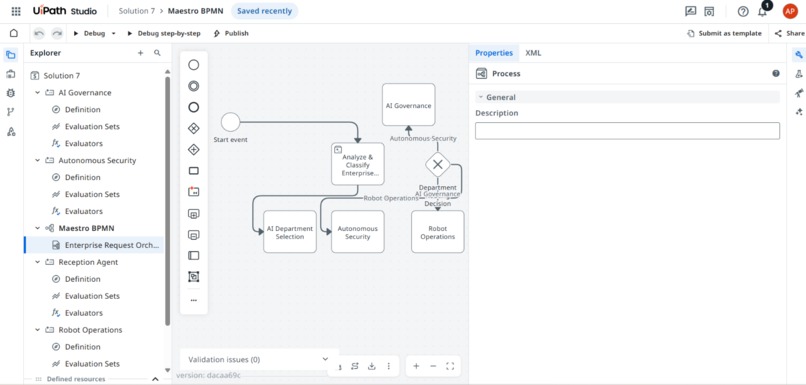Focus the Description input field
This screenshot has width=806, height=385.
(x=627, y=131)
